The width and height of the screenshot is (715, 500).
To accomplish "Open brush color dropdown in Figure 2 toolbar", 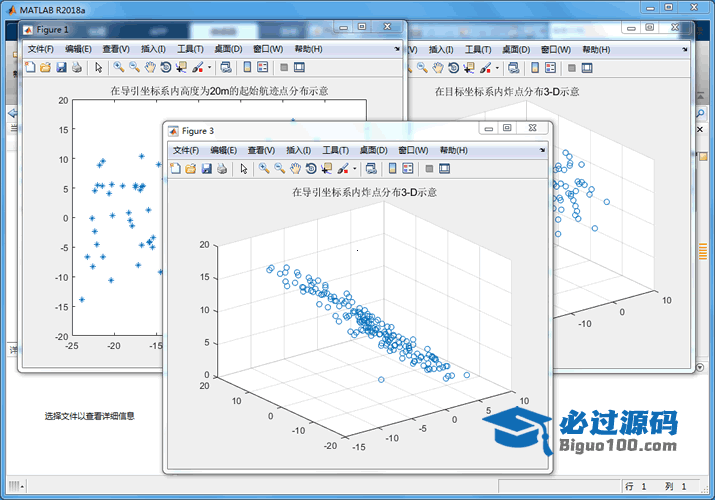I will 497,68.
